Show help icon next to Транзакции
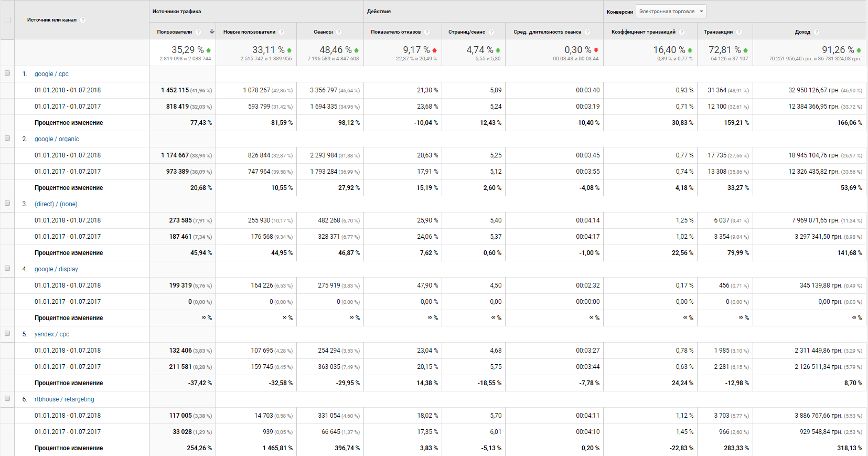 [x=739, y=32]
